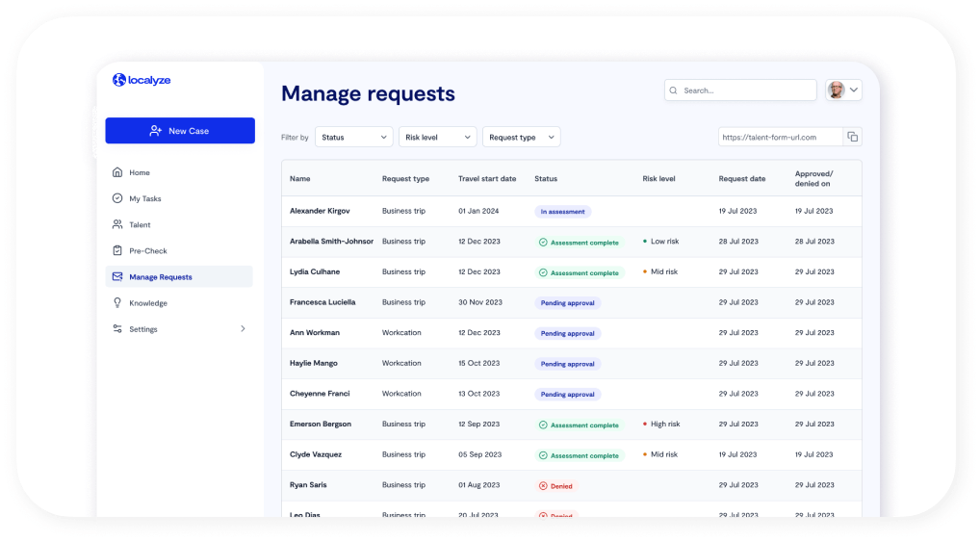Image resolution: width=980 pixels, height=541 pixels.
Task: Click Clyde Vazquez's Assessment complete icon
Action: pyautogui.click(x=543, y=455)
